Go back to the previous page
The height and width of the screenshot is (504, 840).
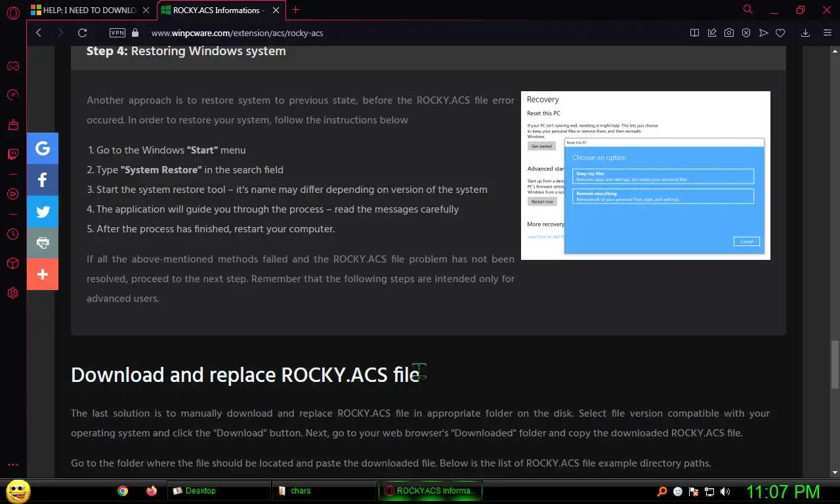pos(39,33)
